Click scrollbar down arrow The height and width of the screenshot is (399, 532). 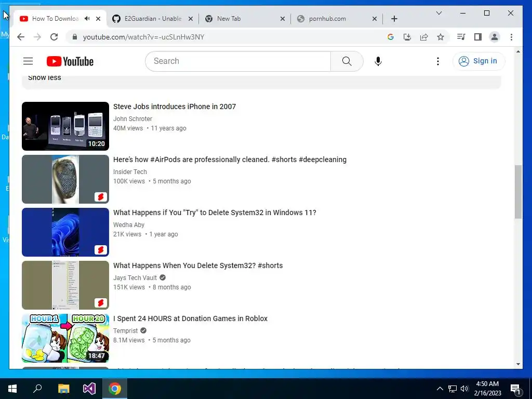tap(518, 364)
